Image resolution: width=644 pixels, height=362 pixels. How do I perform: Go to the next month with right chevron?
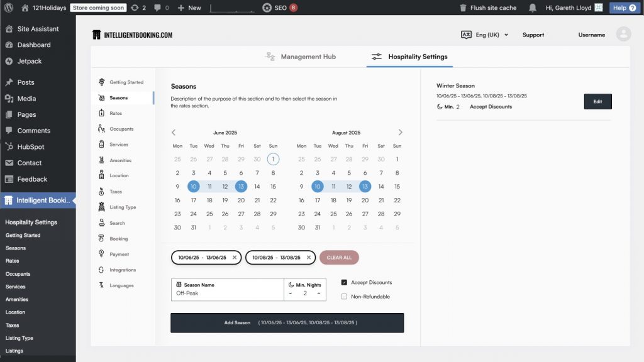pyautogui.click(x=400, y=133)
